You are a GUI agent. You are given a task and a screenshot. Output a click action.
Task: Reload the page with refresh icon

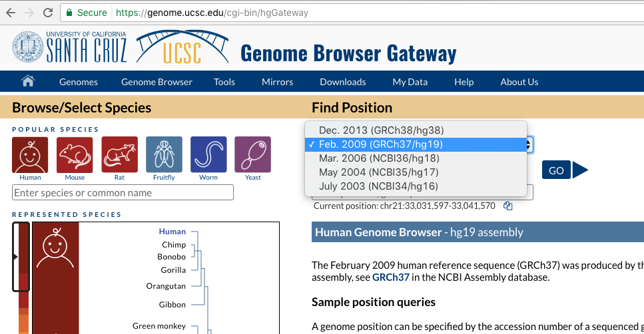coord(48,13)
